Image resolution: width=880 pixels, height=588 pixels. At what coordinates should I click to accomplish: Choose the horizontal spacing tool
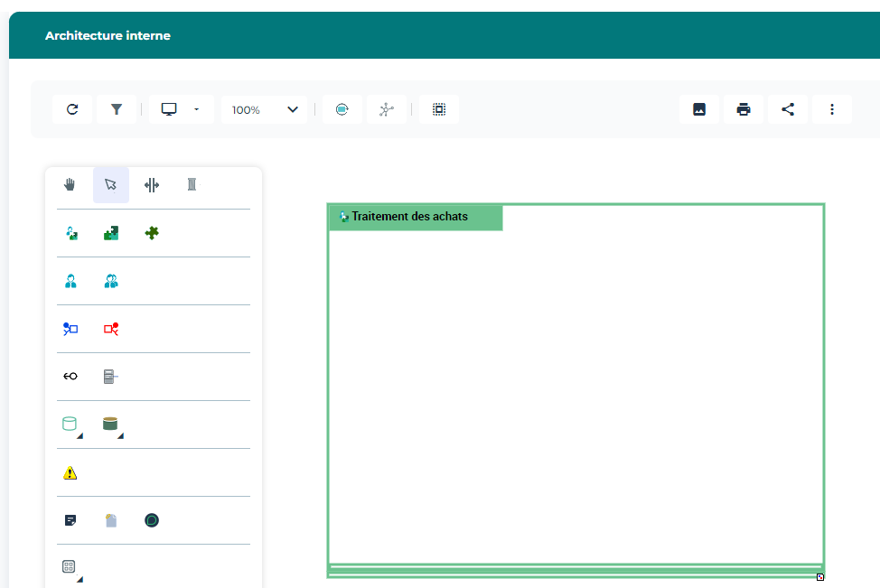tap(152, 185)
